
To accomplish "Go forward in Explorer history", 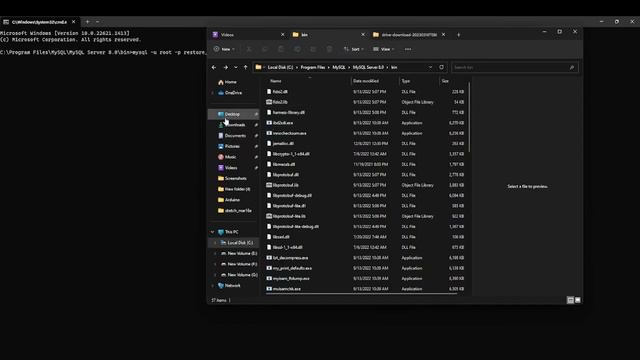I will tap(225, 67).
